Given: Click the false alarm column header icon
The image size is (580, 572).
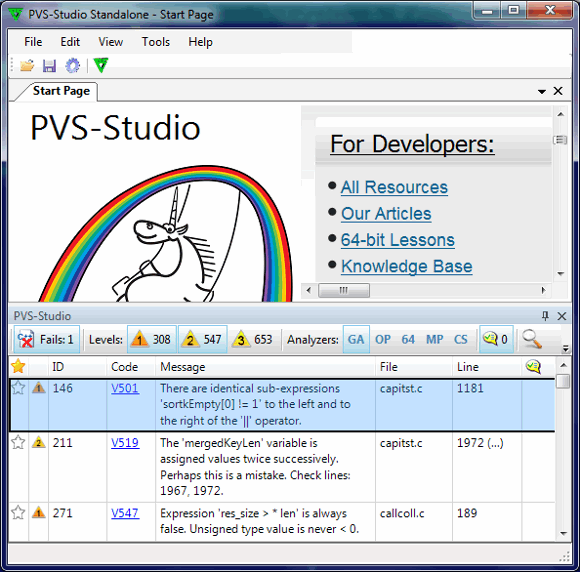Looking at the screenshot, I should pyautogui.click(x=533, y=367).
